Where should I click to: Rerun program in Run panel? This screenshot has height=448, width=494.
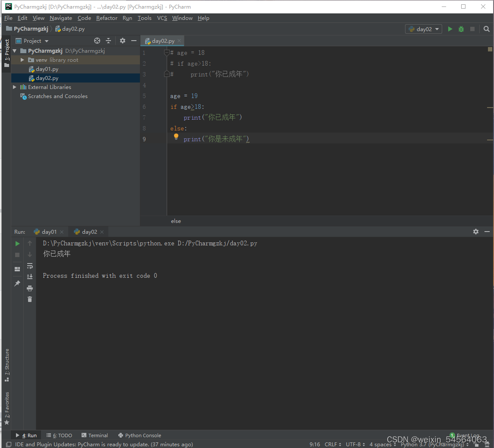[17, 243]
